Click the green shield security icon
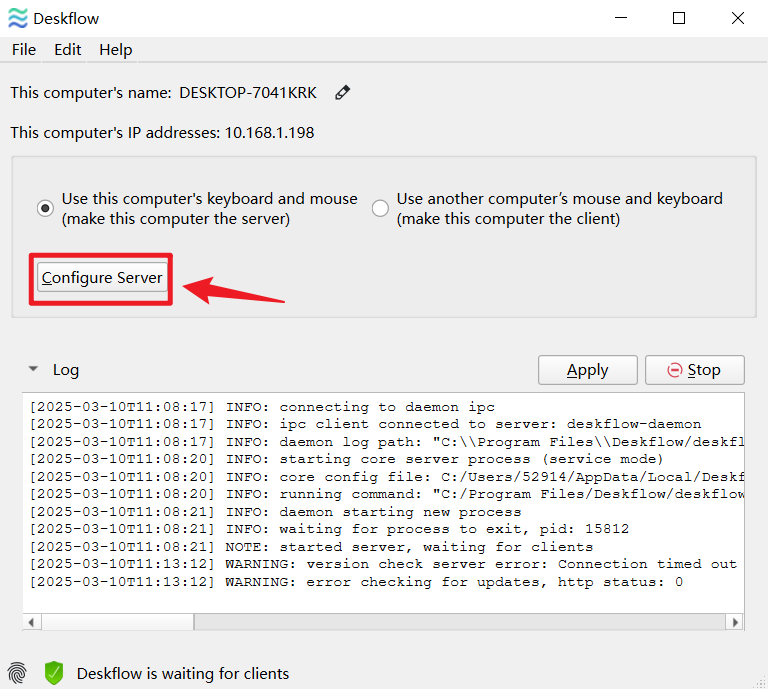768x689 pixels. [x=54, y=673]
